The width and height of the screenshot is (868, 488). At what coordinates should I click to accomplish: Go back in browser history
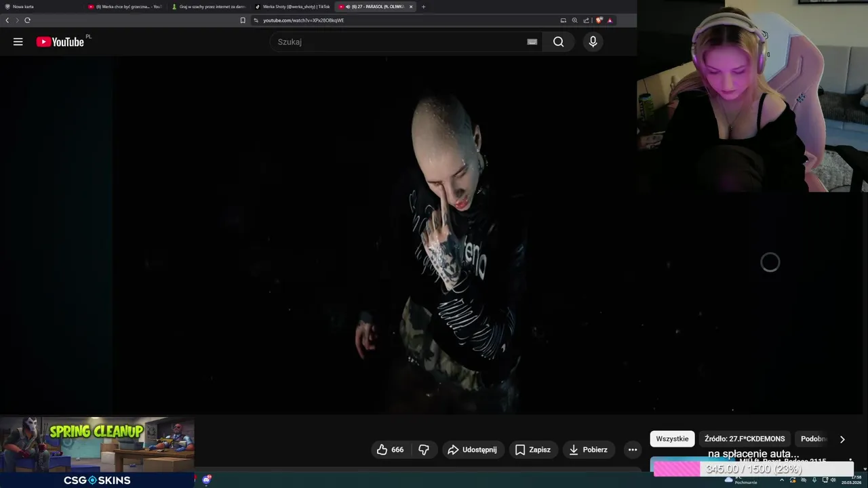point(7,20)
